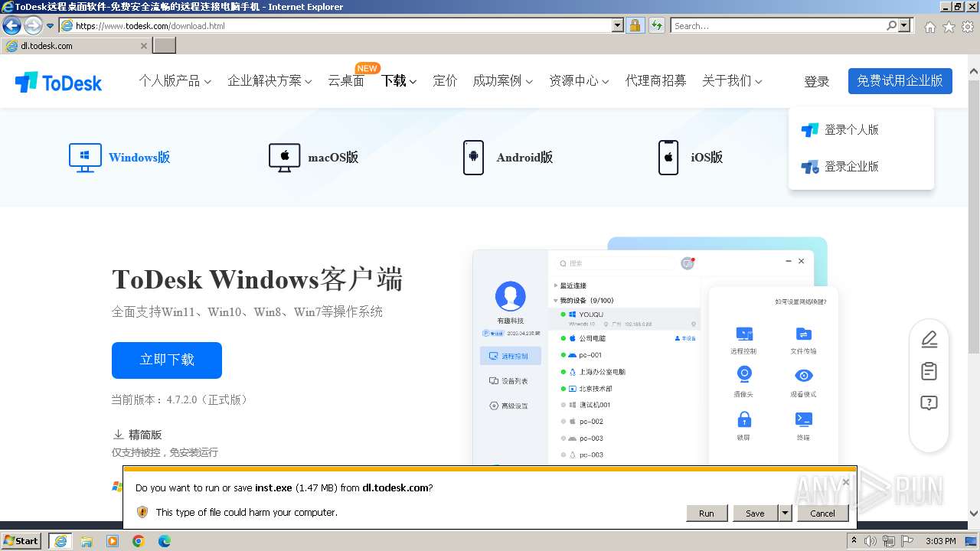Image resolution: width=980 pixels, height=551 pixels.
Task: Click download icon next to 精简版
Action: click(x=119, y=435)
